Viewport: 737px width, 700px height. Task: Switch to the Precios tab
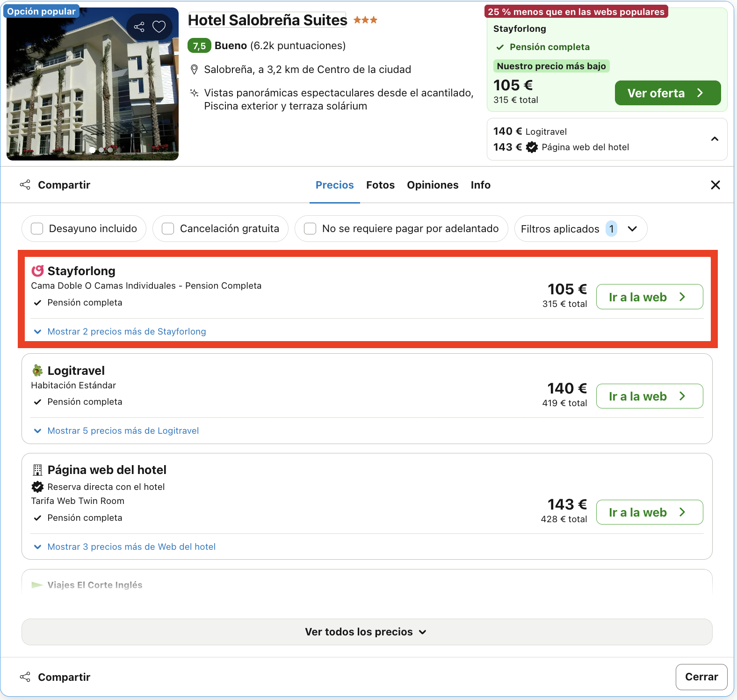click(335, 185)
